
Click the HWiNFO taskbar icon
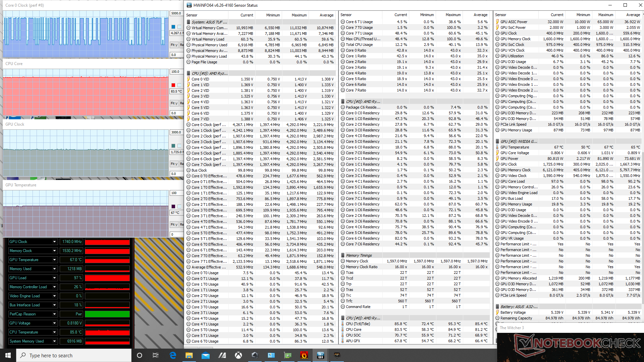[x=321, y=355]
